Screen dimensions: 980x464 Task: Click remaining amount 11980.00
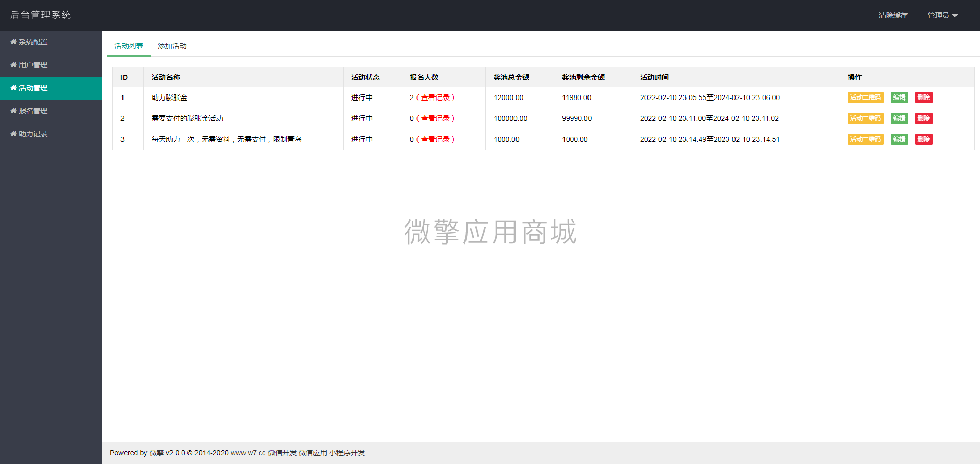[577, 97]
